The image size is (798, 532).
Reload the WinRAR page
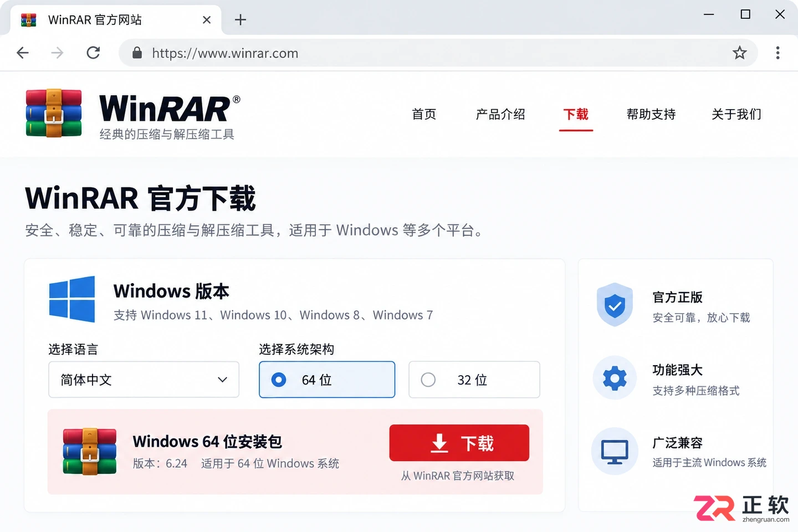tap(93, 53)
